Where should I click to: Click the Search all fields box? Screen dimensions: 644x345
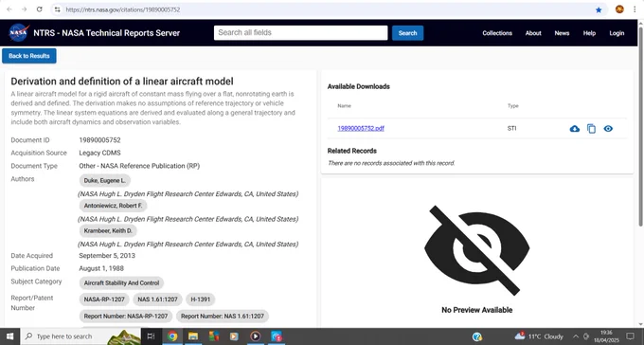[300, 33]
